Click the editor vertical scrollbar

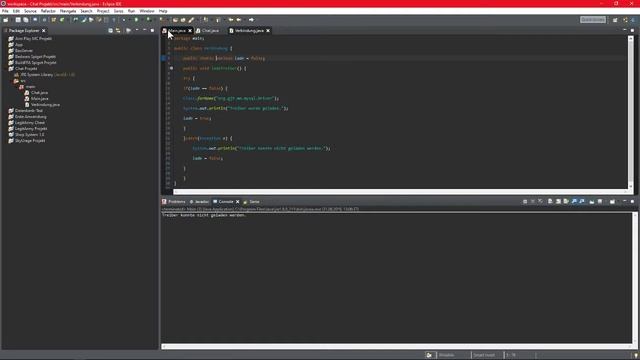(x=631, y=111)
